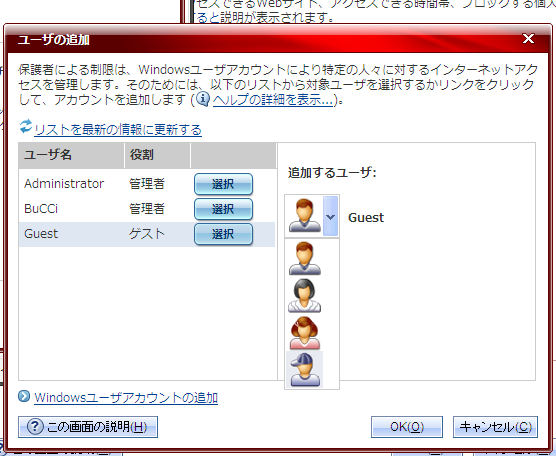
Task: Choose the brown-haired man avatar in the dropdown list
Action: (305, 258)
